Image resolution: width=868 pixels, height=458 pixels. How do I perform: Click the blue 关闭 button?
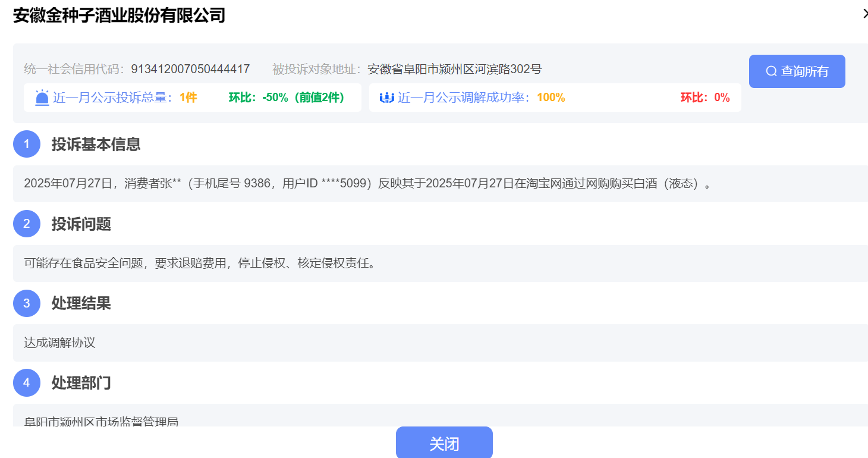(x=444, y=443)
